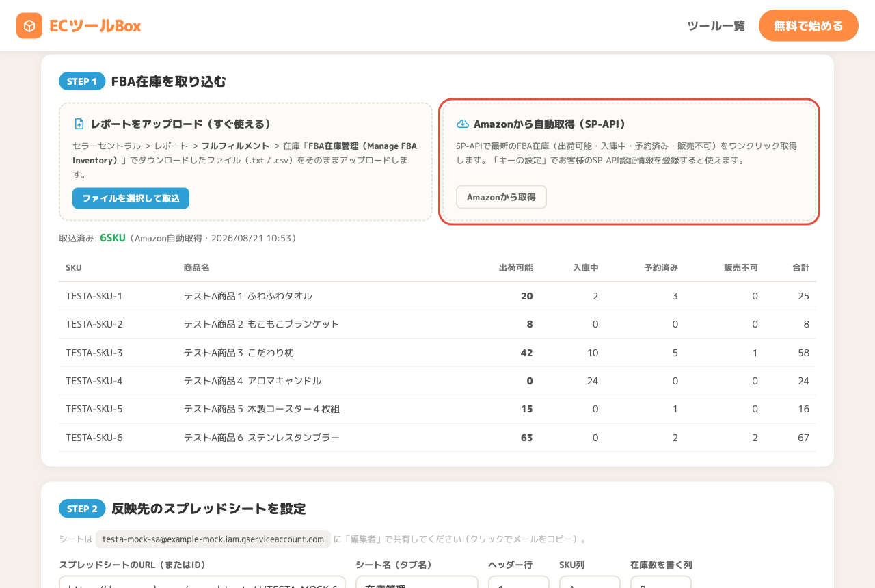Click the SKU column header

tap(74, 267)
